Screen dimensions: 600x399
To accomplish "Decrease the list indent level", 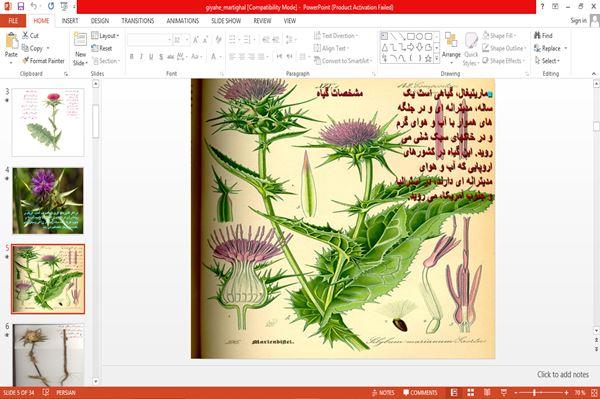I will pos(266,40).
